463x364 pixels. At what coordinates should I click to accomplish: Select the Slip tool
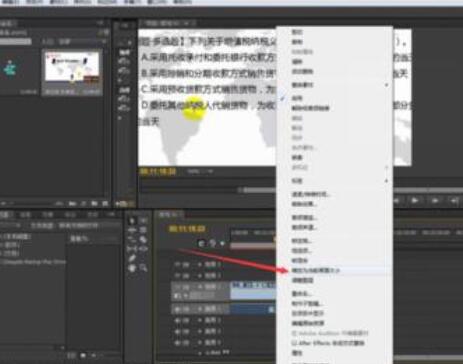[132, 249]
